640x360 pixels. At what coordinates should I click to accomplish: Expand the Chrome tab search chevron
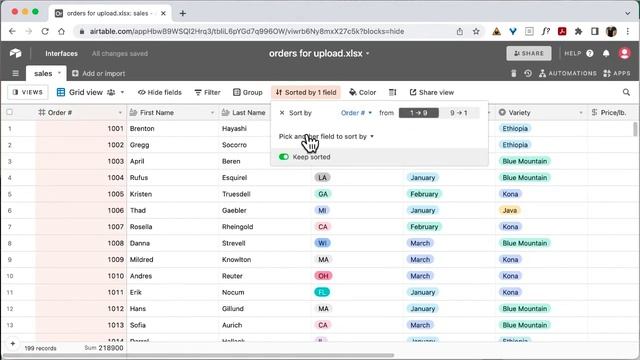point(627,13)
